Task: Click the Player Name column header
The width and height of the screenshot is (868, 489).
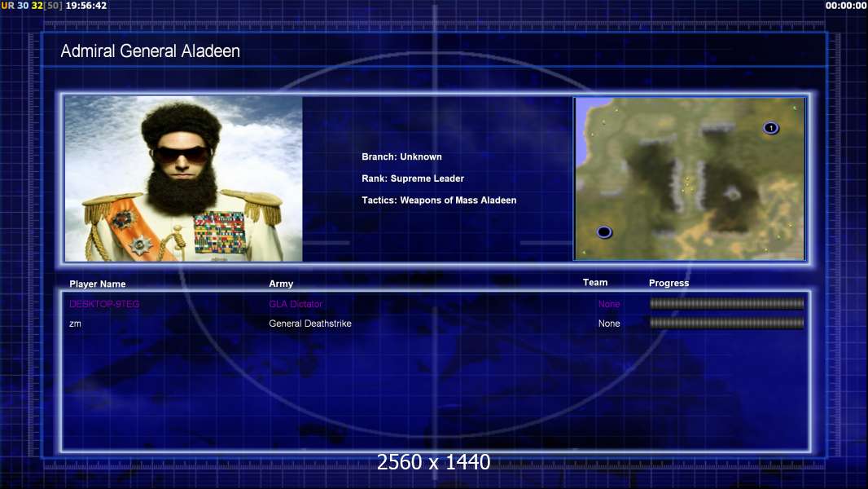Action: [98, 284]
